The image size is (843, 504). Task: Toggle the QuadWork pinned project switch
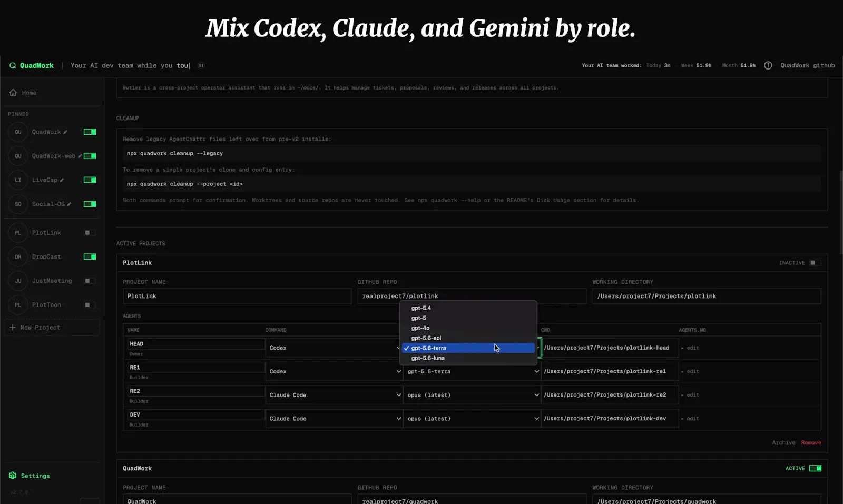point(90,132)
